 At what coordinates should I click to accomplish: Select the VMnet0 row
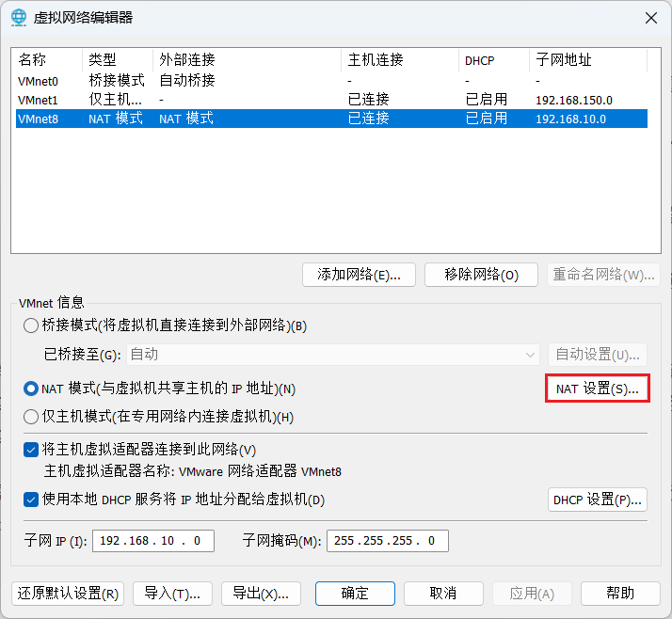point(331,81)
